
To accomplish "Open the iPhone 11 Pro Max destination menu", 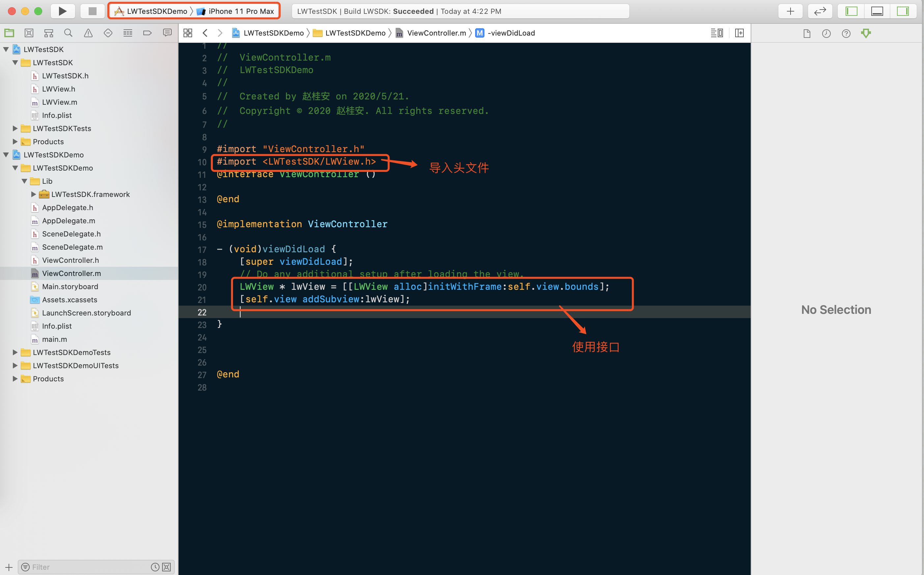I will pyautogui.click(x=241, y=11).
